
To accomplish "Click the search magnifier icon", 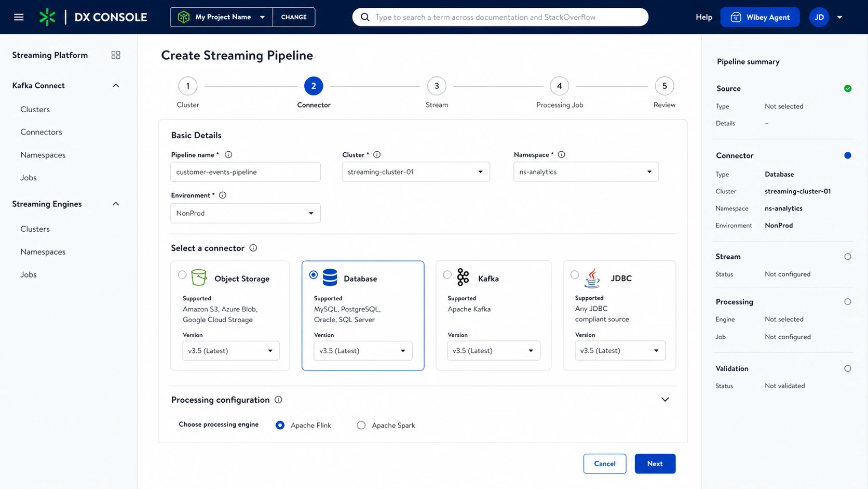I will click(365, 17).
